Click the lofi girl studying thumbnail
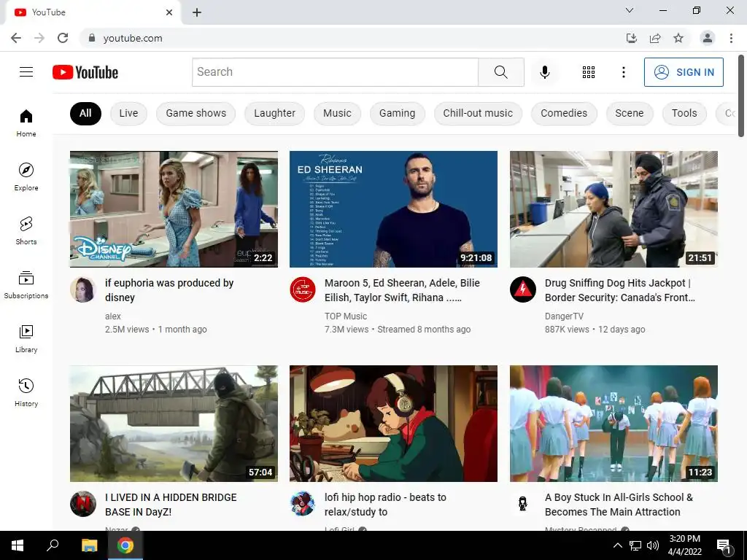This screenshot has width=747, height=560. (x=393, y=424)
